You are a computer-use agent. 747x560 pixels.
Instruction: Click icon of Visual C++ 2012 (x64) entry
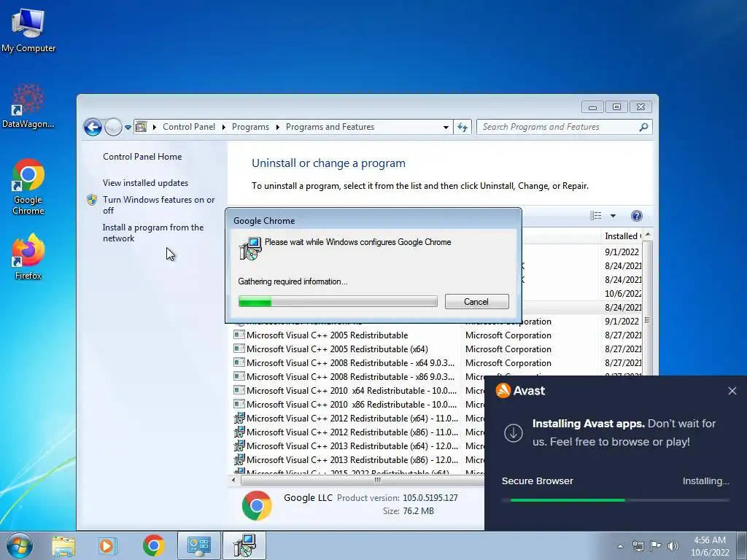point(239,418)
